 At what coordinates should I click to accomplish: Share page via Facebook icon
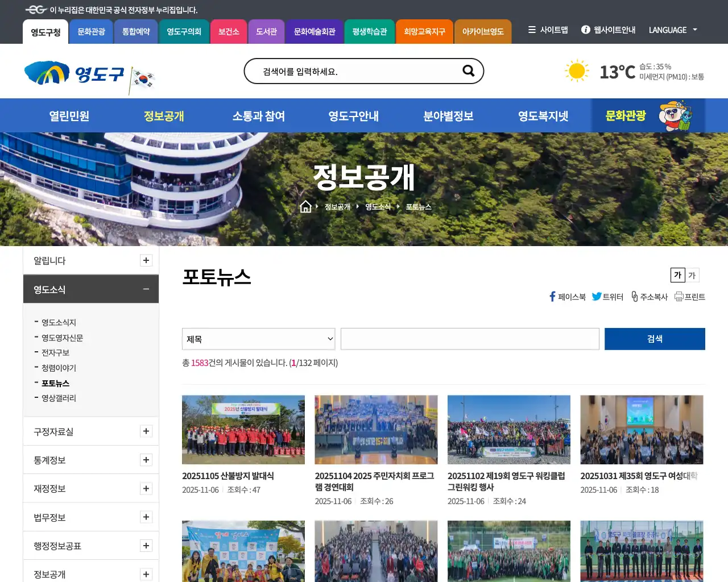[552, 297]
